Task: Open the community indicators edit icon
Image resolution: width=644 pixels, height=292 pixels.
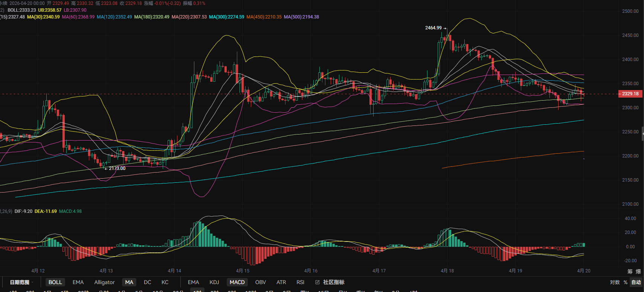Action: (x=317, y=282)
